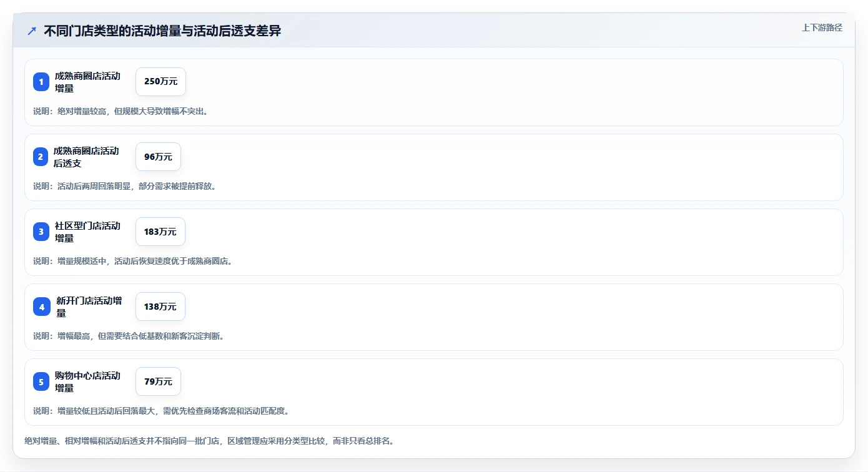The height and width of the screenshot is (472, 868).
Task: Select the 183万元 value chip
Action: click(160, 232)
